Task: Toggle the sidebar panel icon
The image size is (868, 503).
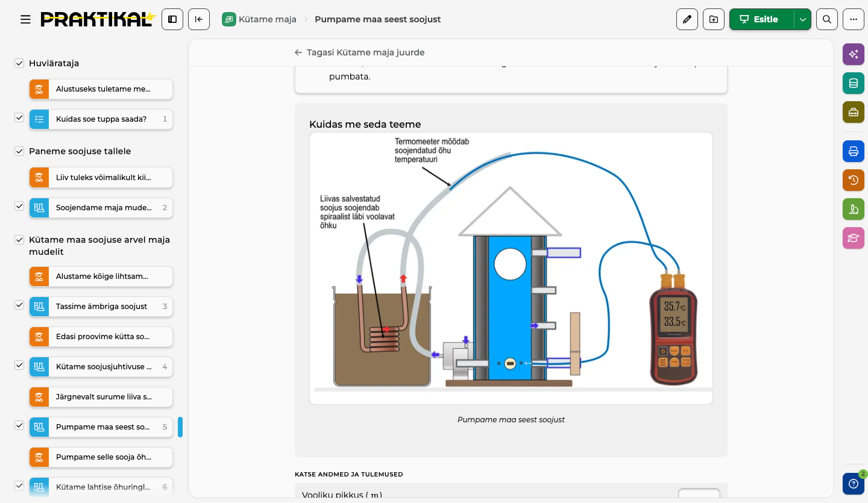Action: coord(172,19)
